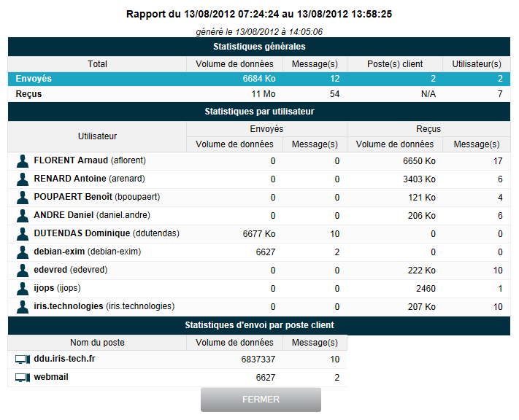The height and width of the screenshot is (420, 519).
Task: Select edevred (edevred) name
Action: coord(71,270)
